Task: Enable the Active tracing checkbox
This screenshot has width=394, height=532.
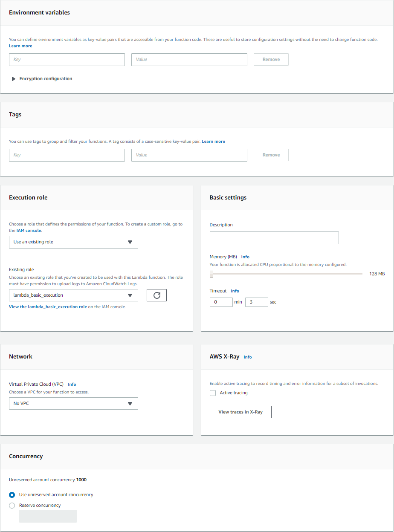Action: pyautogui.click(x=213, y=393)
